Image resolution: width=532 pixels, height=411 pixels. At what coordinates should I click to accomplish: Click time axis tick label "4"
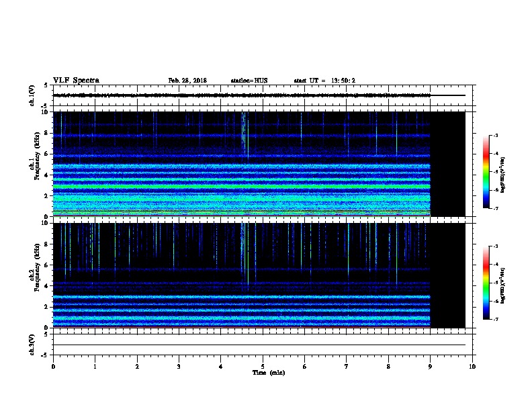221,367
